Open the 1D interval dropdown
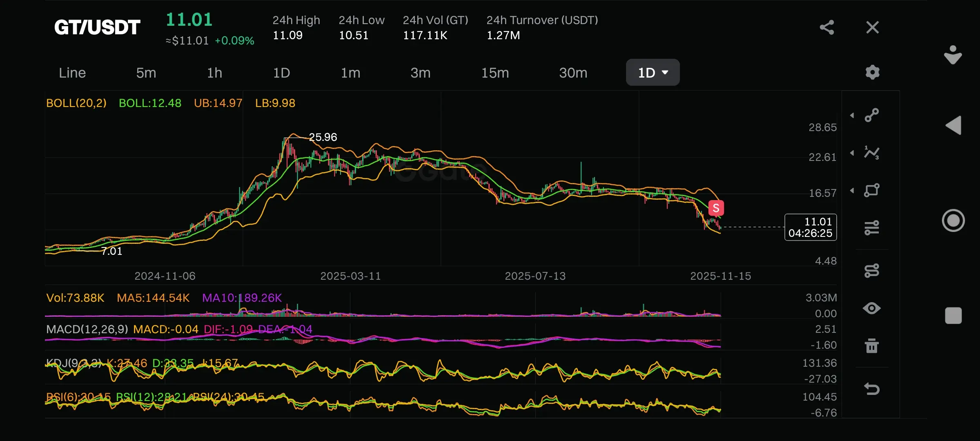This screenshot has width=980, height=441. click(653, 73)
